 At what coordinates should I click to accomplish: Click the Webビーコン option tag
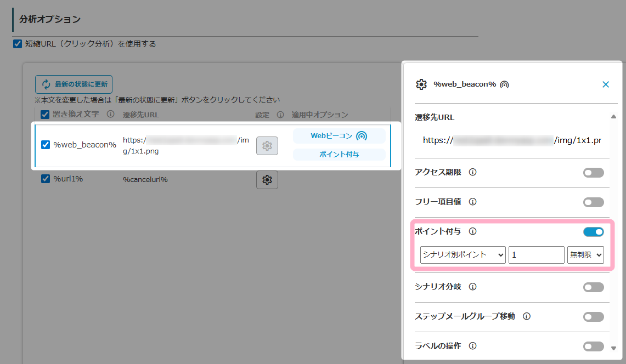[x=339, y=136]
